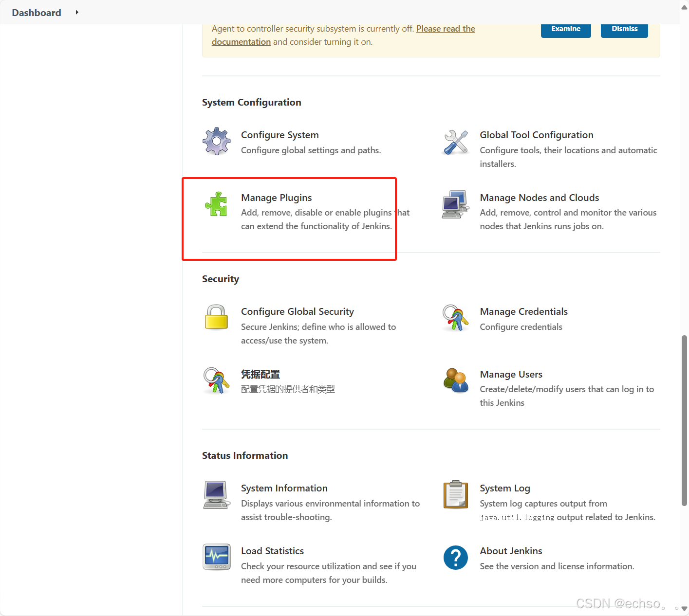Click the System Information monitor icon
689x616 pixels.
pos(216,495)
